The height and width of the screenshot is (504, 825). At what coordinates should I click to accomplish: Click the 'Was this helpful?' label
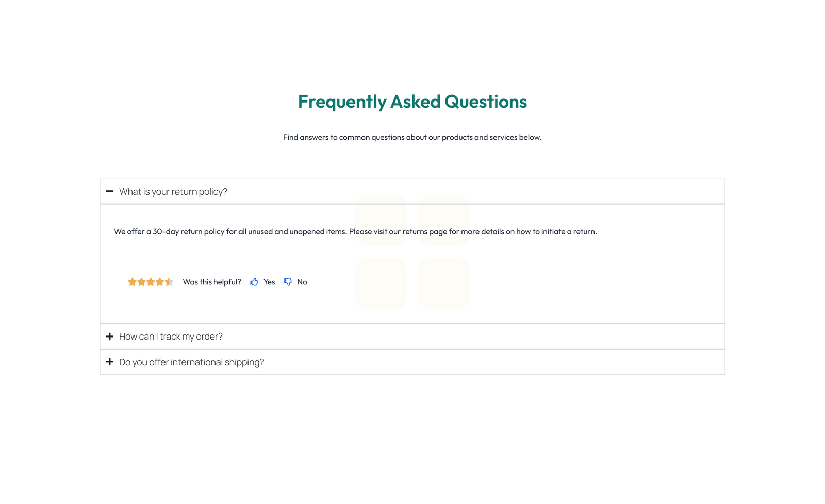click(212, 282)
